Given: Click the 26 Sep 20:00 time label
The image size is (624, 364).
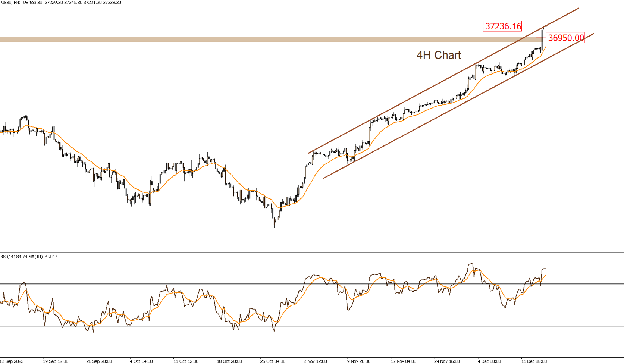Looking at the screenshot, I should click(99, 361).
